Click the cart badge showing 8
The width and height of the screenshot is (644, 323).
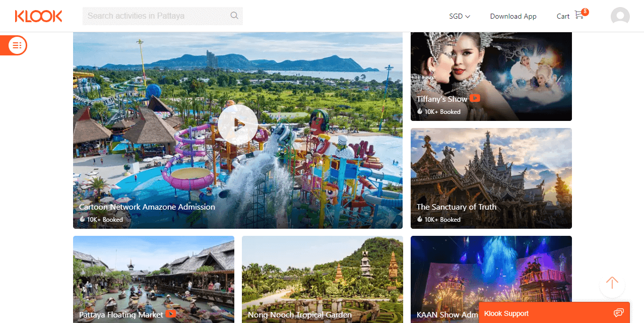[585, 12]
